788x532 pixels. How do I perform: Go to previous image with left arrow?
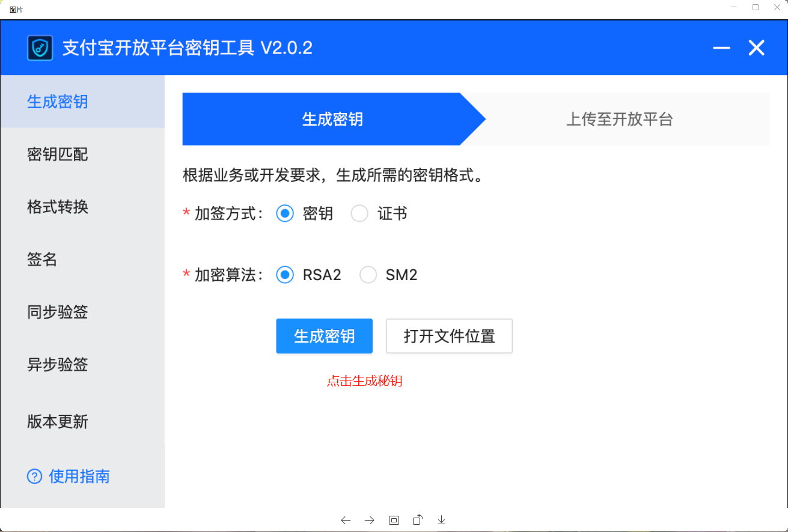coord(346,520)
